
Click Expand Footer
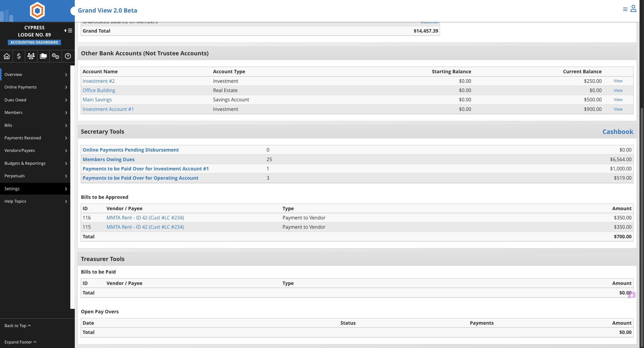pos(20,342)
